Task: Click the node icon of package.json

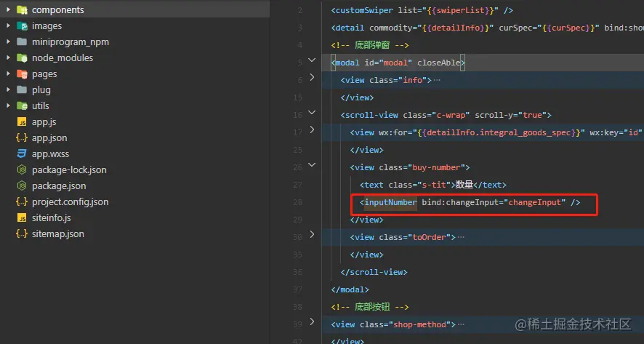Action: [x=22, y=185]
